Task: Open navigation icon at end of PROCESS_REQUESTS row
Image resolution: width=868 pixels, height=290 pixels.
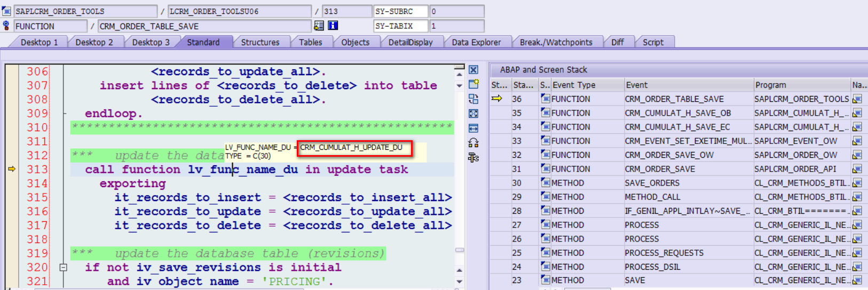Action: [857, 253]
